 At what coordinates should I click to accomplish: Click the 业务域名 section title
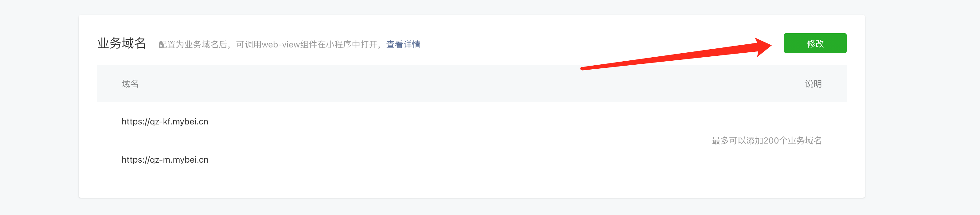[x=122, y=43]
